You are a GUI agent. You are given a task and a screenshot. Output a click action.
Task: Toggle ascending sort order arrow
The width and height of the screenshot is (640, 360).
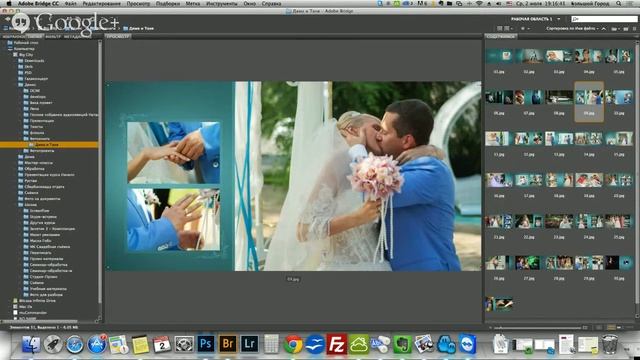(604, 29)
